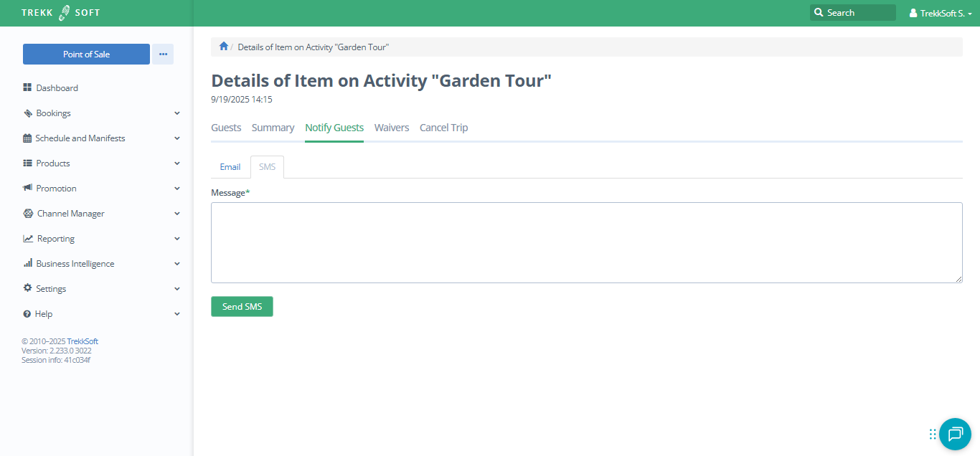Click the Reporting chart icon
Image resolution: width=980 pixels, height=456 pixels.
pos(28,239)
